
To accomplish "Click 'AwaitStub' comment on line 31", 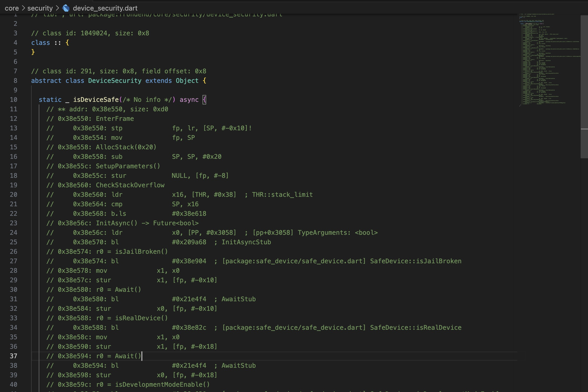I will pyautogui.click(x=239, y=299).
